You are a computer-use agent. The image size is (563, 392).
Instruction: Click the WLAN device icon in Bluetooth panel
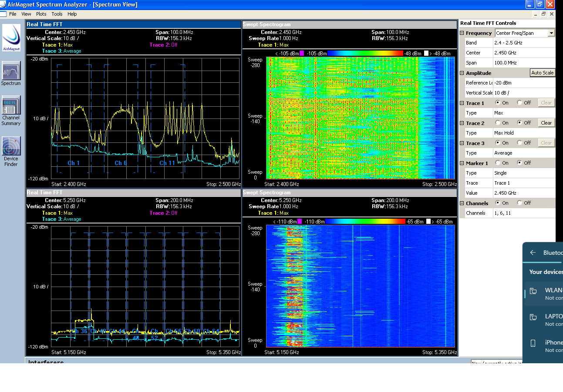pos(533,291)
